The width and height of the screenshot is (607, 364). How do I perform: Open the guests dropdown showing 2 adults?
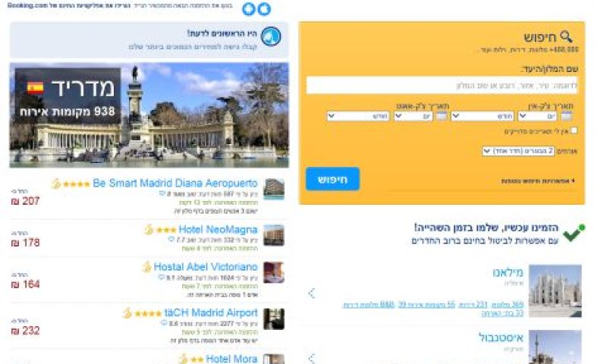(518, 151)
